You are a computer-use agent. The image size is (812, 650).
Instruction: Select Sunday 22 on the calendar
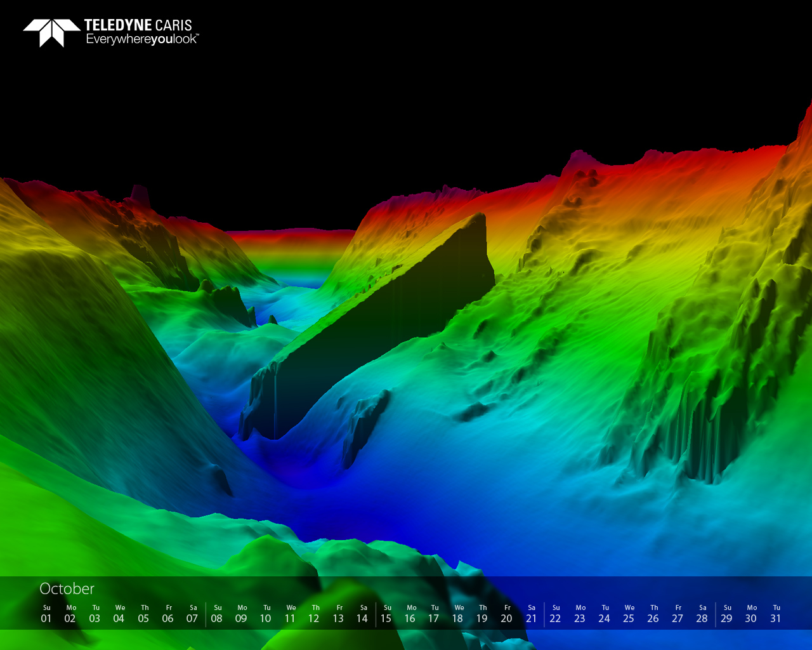coord(556,614)
